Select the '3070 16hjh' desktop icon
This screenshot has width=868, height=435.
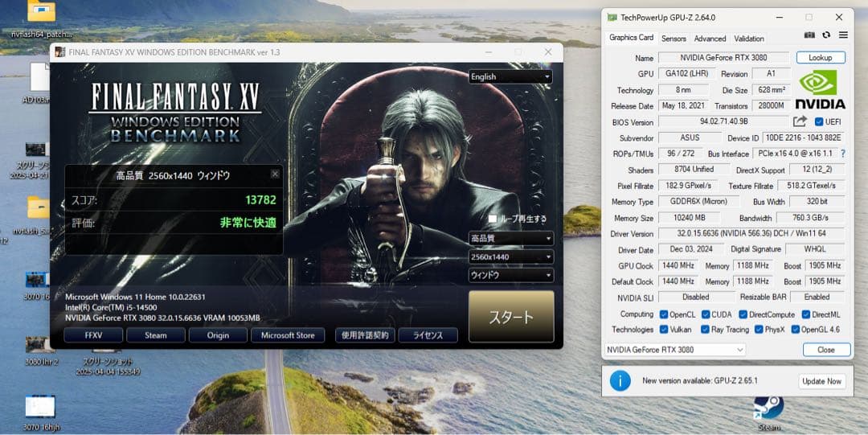click(41, 412)
